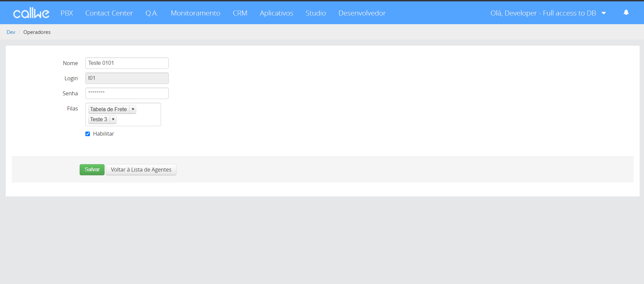Image resolution: width=644 pixels, height=284 pixels.
Task: Select the Monitoramento menu
Action: coord(195,13)
